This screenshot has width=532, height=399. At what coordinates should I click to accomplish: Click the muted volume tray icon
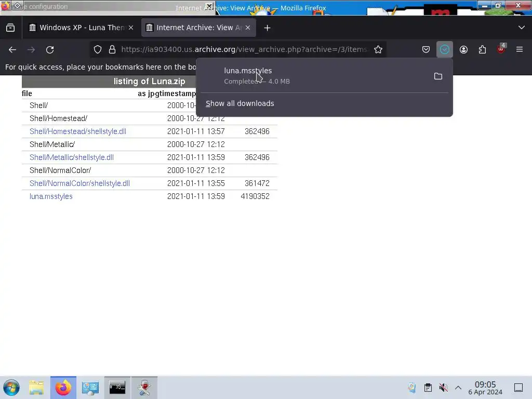click(443, 388)
